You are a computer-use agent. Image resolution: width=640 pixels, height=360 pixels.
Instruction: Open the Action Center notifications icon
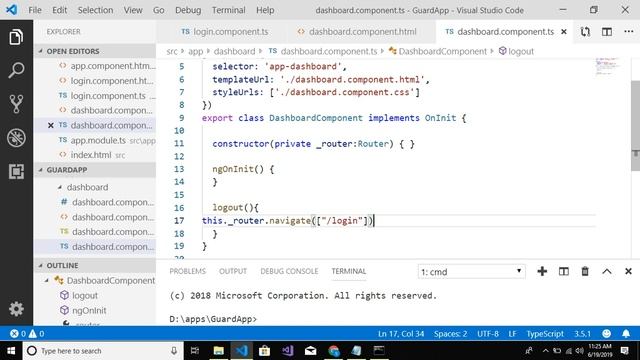(x=624, y=351)
